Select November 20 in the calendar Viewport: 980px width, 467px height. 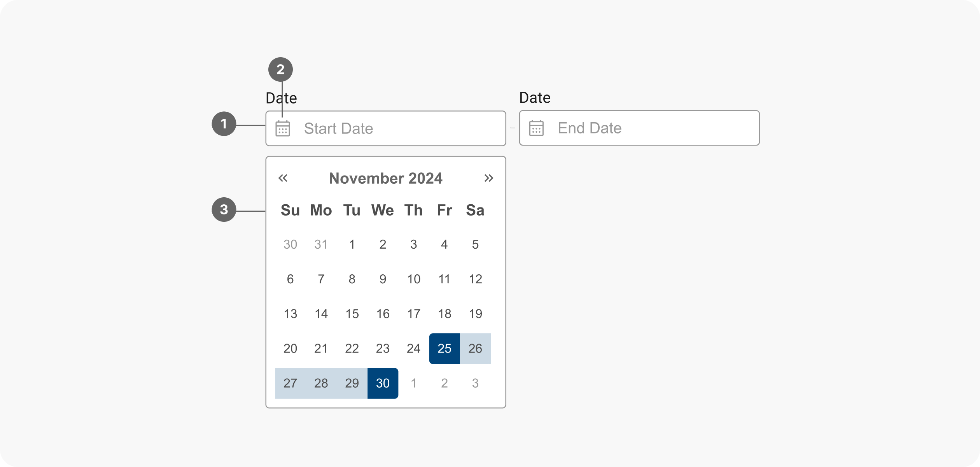(290, 349)
